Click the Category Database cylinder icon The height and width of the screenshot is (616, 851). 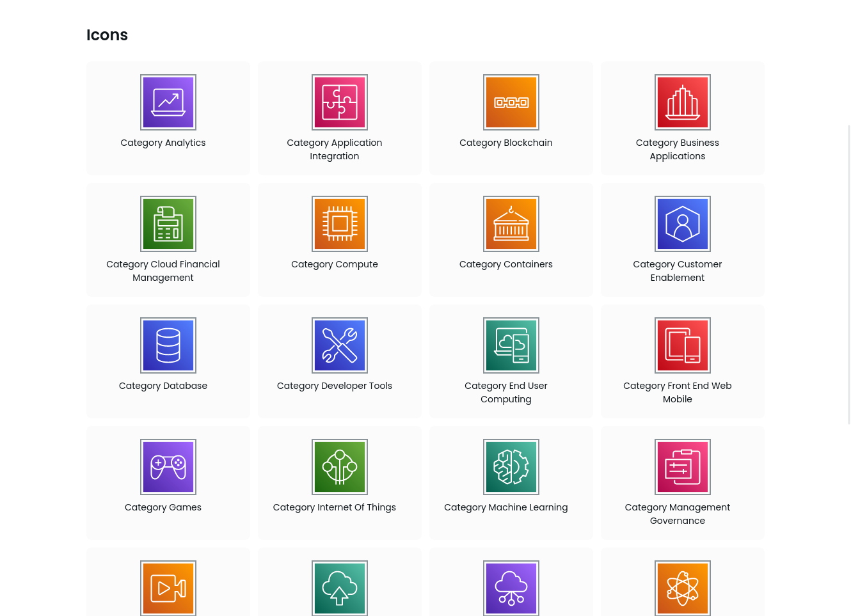pyautogui.click(x=168, y=345)
